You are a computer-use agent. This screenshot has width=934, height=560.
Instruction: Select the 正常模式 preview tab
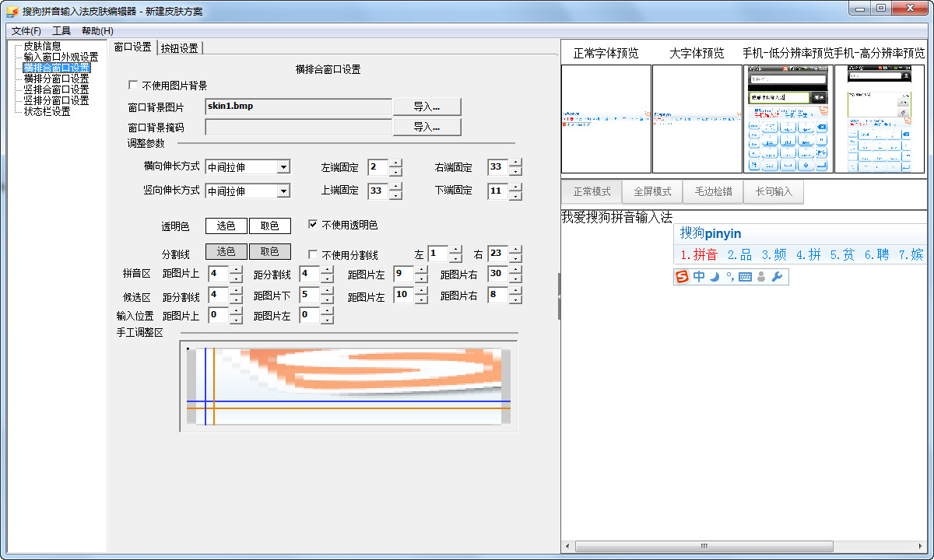point(592,191)
